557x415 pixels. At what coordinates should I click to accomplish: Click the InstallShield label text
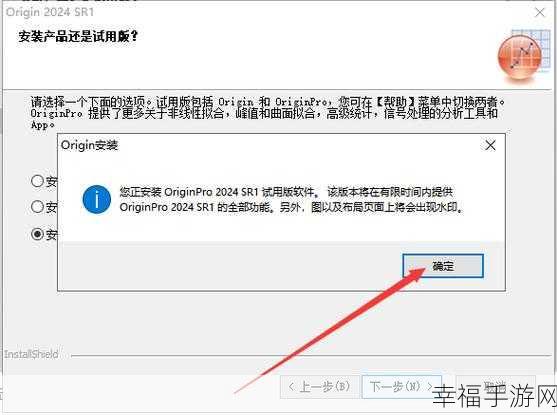coord(31,354)
